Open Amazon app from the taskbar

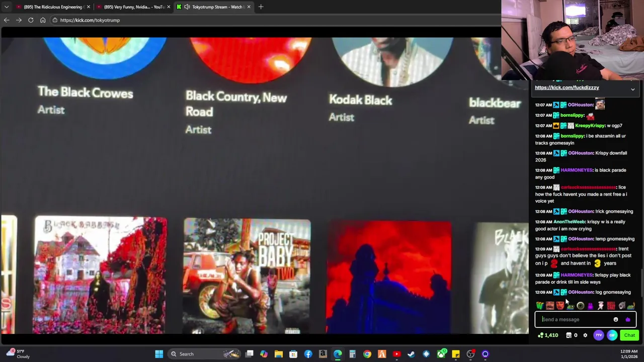(323, 354)
